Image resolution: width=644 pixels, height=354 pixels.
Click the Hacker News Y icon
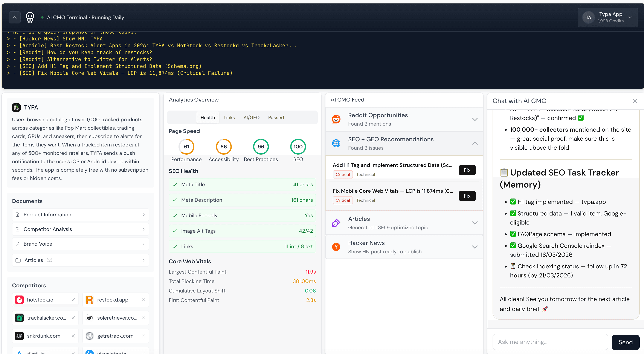point(336,247)
